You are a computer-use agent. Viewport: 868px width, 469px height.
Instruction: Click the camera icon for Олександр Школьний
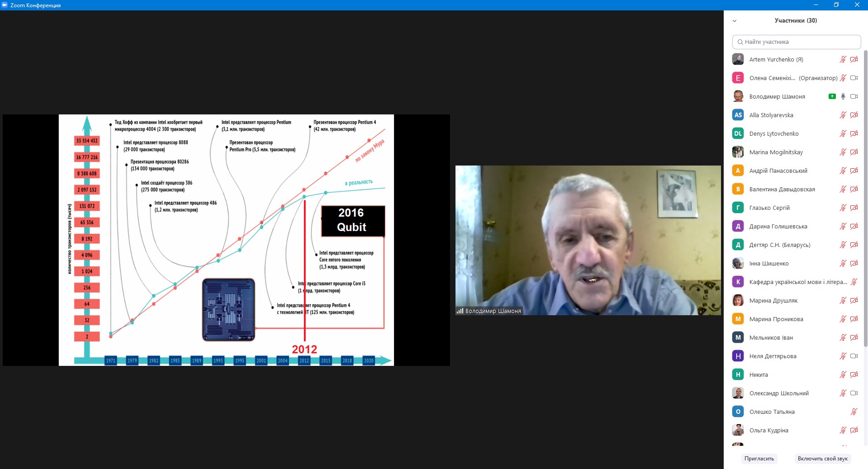point(854,393)
